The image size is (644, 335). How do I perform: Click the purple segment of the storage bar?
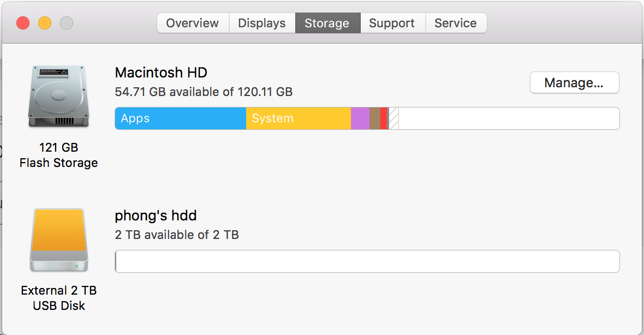(360, 118)
